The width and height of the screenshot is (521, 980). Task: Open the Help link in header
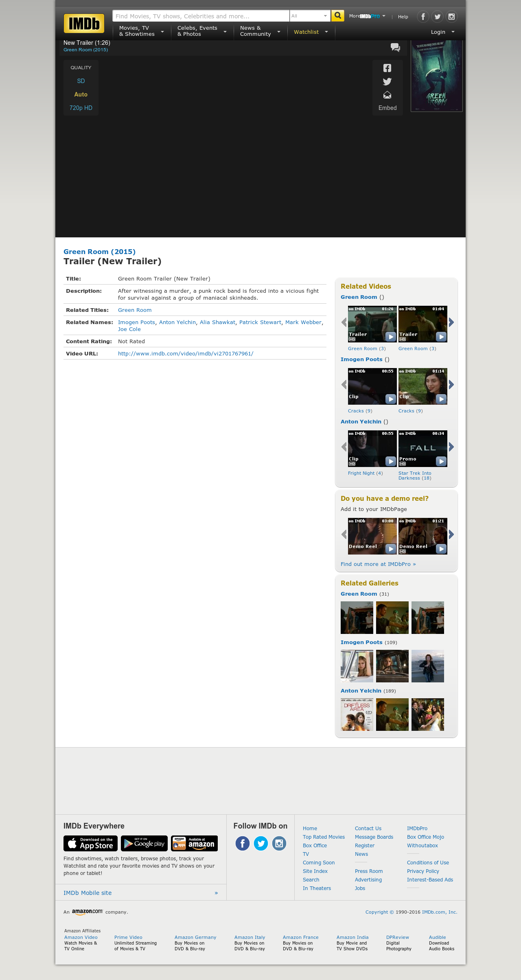pos(403,17)
